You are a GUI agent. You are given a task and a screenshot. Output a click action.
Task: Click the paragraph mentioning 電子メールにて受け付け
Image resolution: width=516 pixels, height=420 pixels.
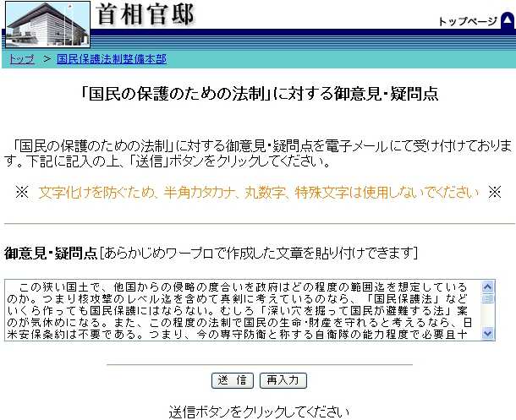click(258, 154)
